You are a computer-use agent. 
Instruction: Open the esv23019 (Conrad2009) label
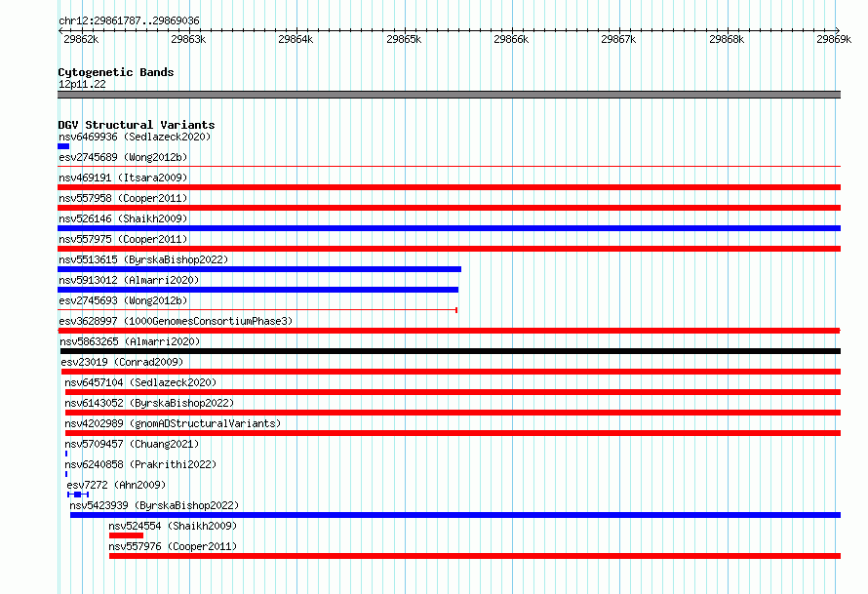pyautogui.click(x=122, y=362)
